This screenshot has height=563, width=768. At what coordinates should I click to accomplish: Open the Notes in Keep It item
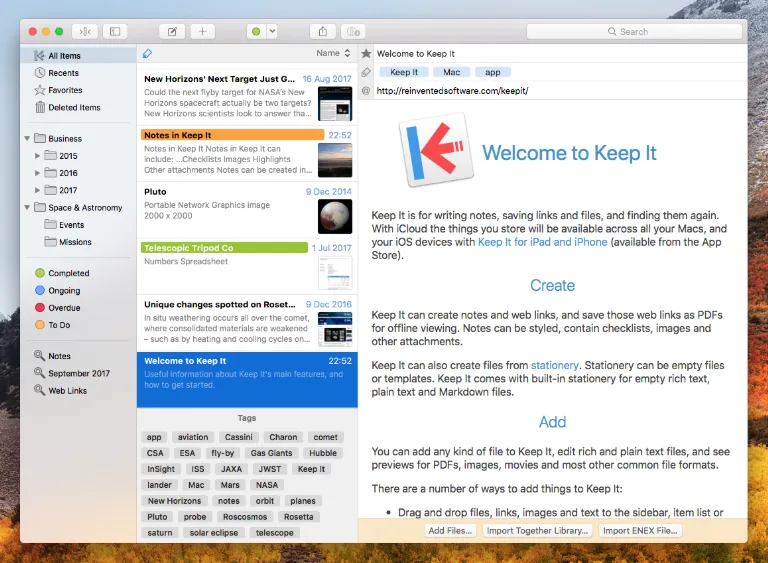click(x=247, y=153)
